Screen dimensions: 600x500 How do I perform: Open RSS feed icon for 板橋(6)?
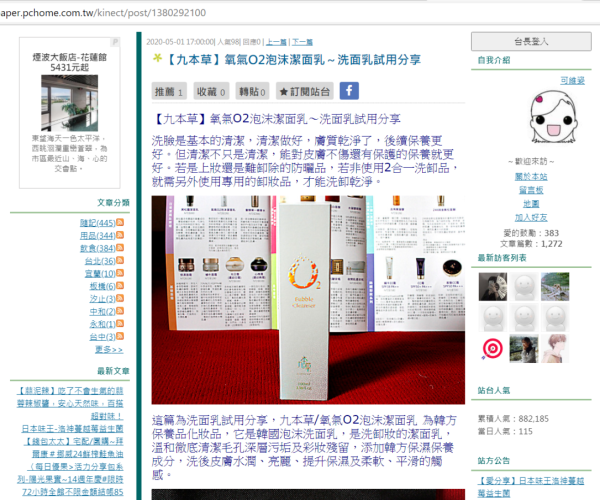click(120, 285)
